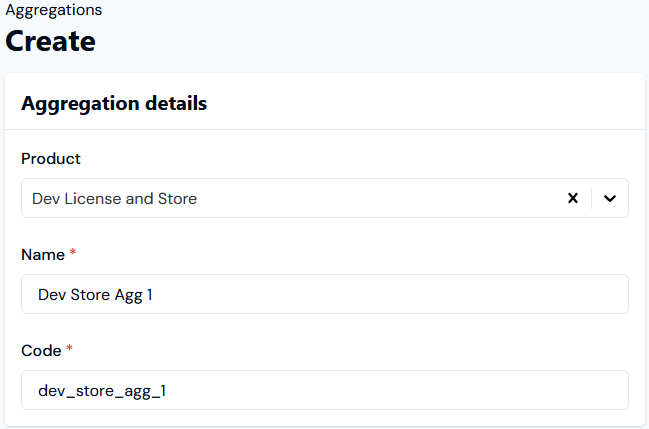Click the Product field label
This screenshot has height=429, width=649.
(51, 159)
